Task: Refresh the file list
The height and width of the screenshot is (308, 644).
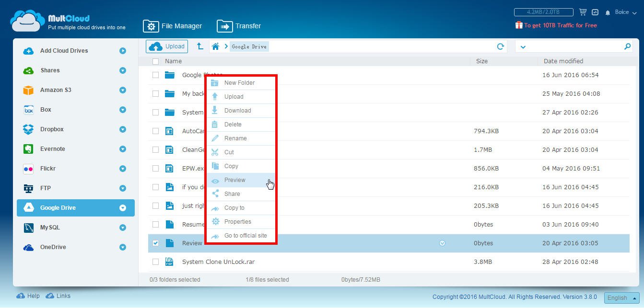Action: (501, 46)
